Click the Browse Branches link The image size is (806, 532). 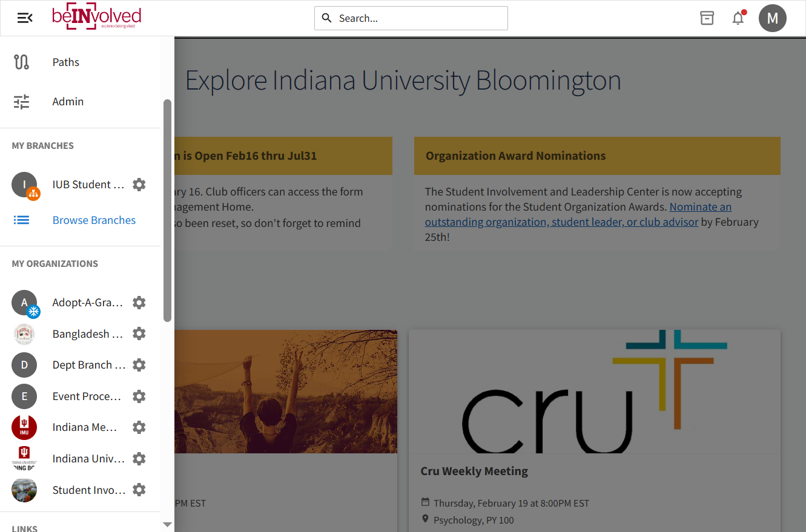(x=94, y=220)
